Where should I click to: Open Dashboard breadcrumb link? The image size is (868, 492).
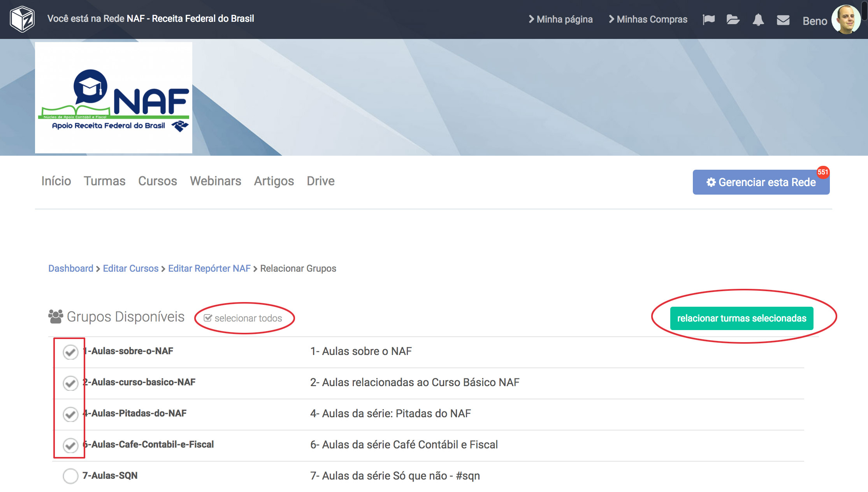click(x=71, y=269)
